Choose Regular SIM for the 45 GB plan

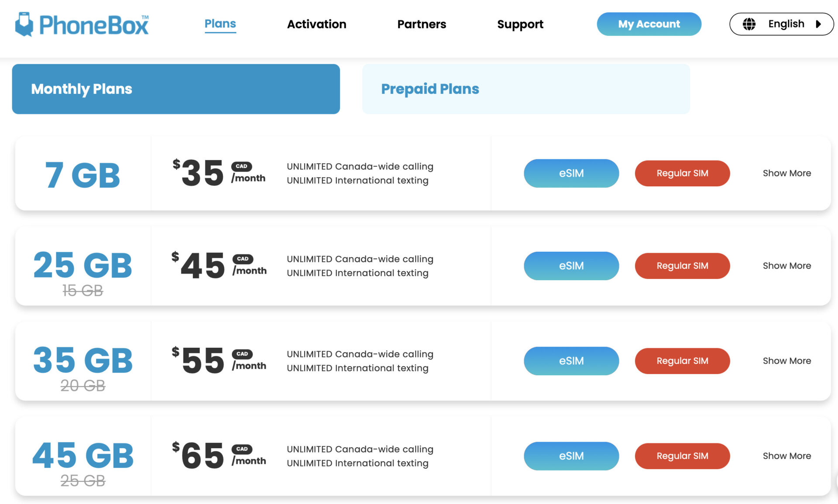[682, 456]
